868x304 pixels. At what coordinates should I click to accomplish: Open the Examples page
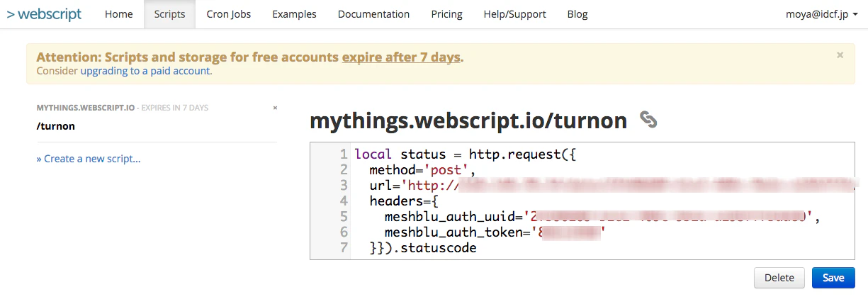(x=294, y=14)
